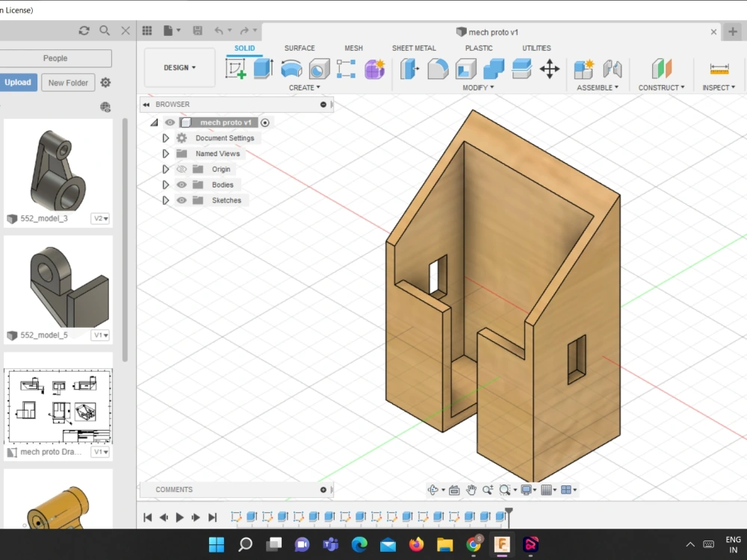Select the Press Pull tool

tap(409, 69)
